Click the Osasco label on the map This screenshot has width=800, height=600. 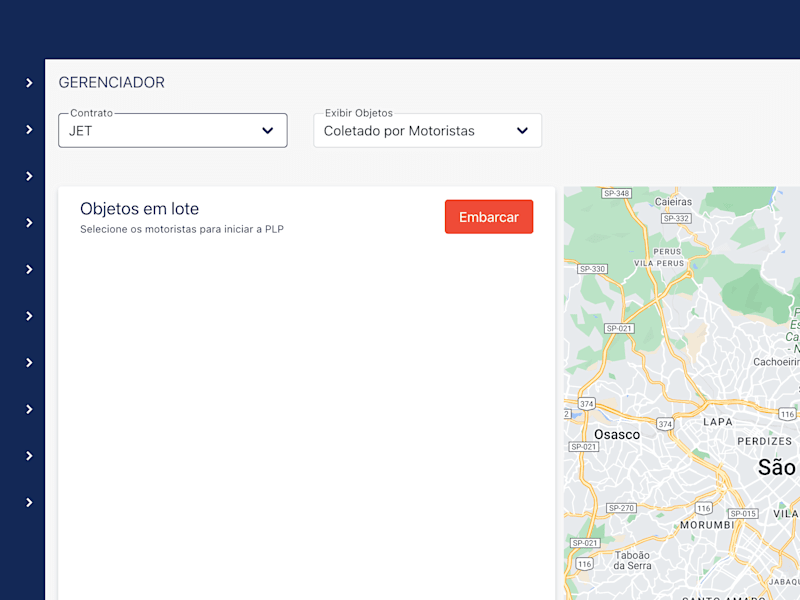[617, 435]
